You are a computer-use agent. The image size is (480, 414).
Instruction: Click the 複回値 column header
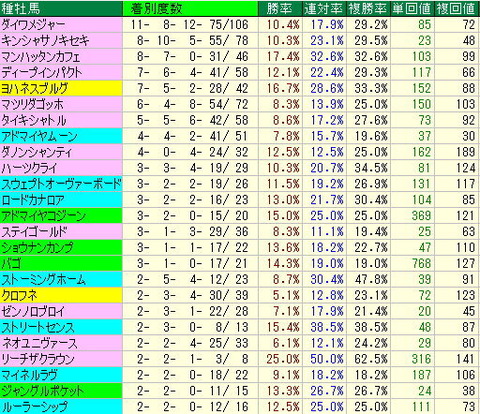[457, 8]
